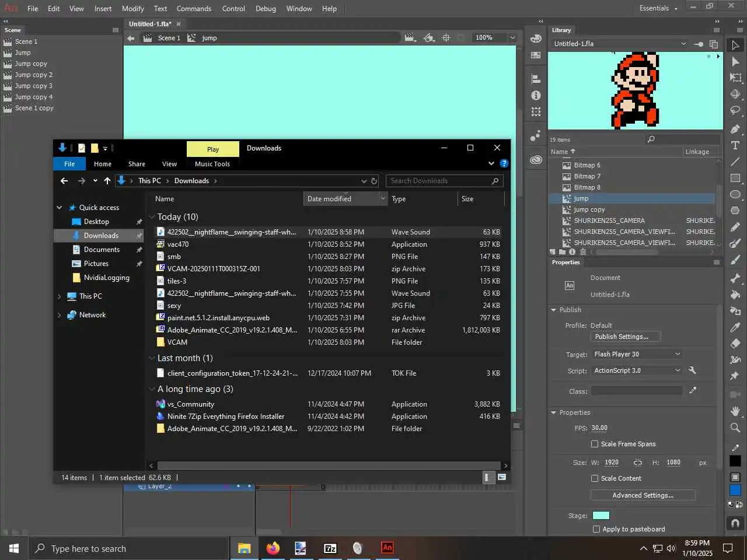Image resolution: width=747 pixels, height=560 pixels.
Task: Open the Flash Player 30 target dropdown
Action: pyautogui.click(x=637, y=354)
